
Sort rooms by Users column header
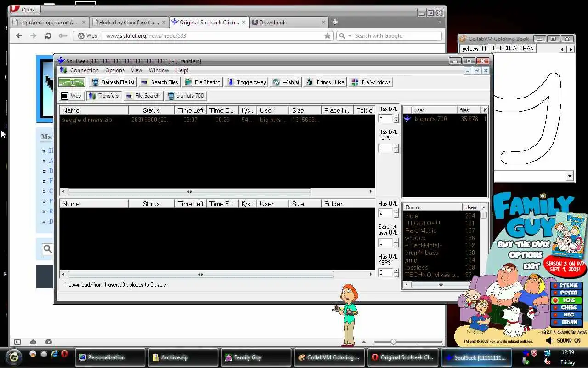pyautogui.click(x=471, y=207)
